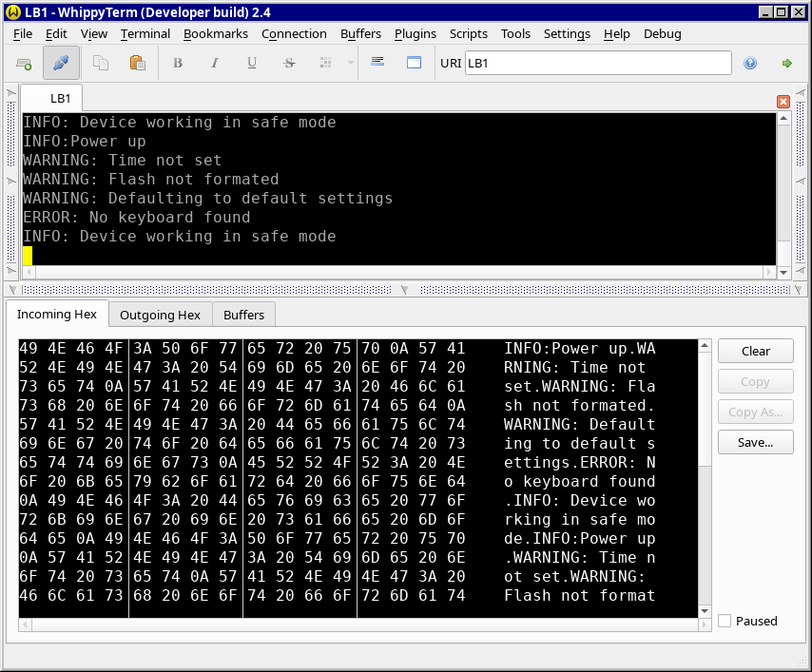
Task: Open the Connection menu
Action: [294, 34]
